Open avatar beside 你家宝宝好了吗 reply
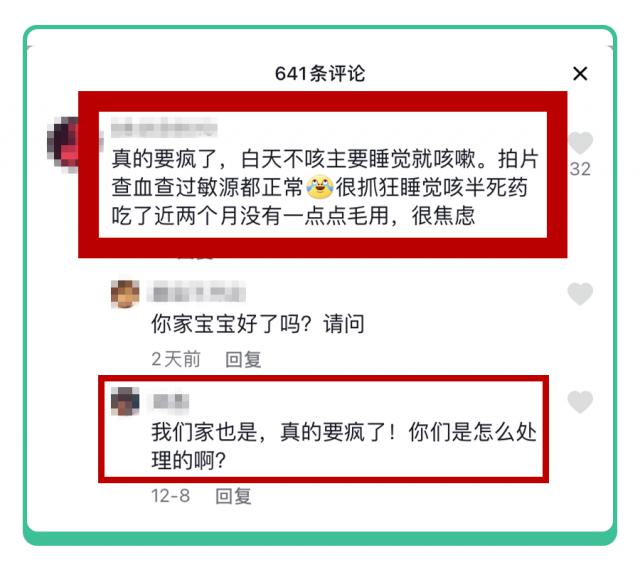The image size is (640, 570). (x=125, y=294)
